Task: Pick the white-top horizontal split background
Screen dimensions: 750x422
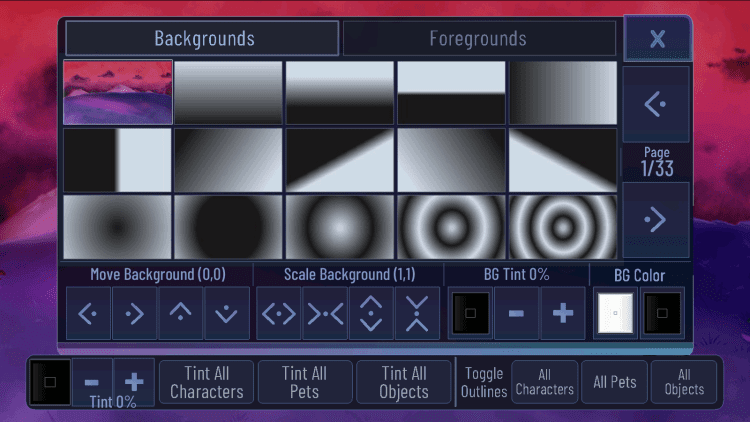Action: click(x=451, y=92)
